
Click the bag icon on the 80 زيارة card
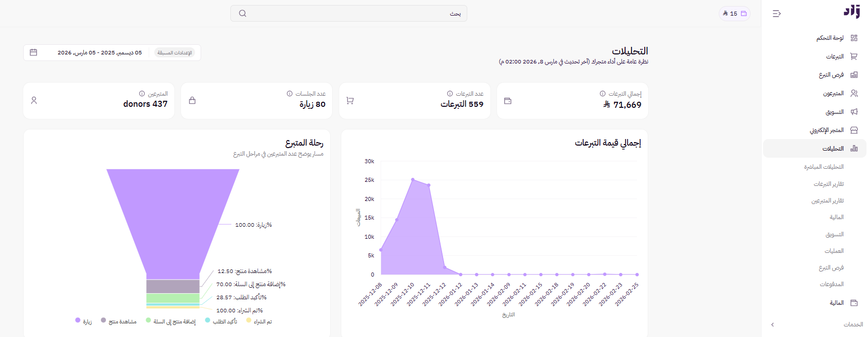click(192, 101)
